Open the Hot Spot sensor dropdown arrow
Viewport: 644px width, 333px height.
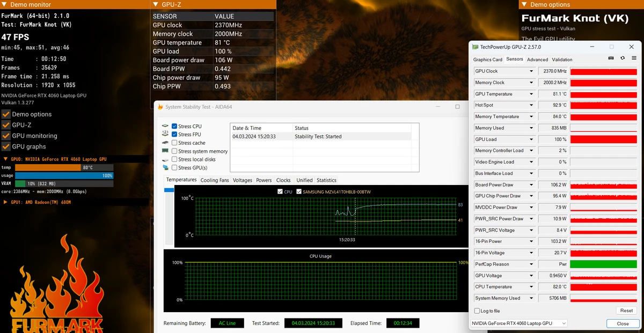click(531, 105)
